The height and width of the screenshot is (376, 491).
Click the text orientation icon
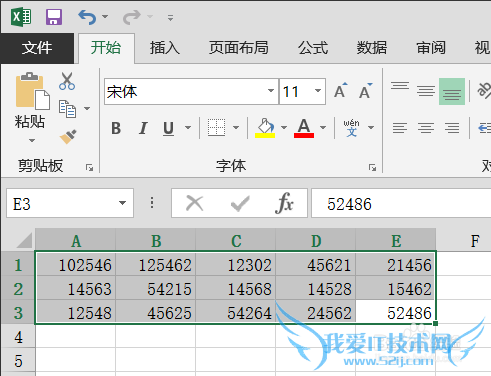point(484,91)
